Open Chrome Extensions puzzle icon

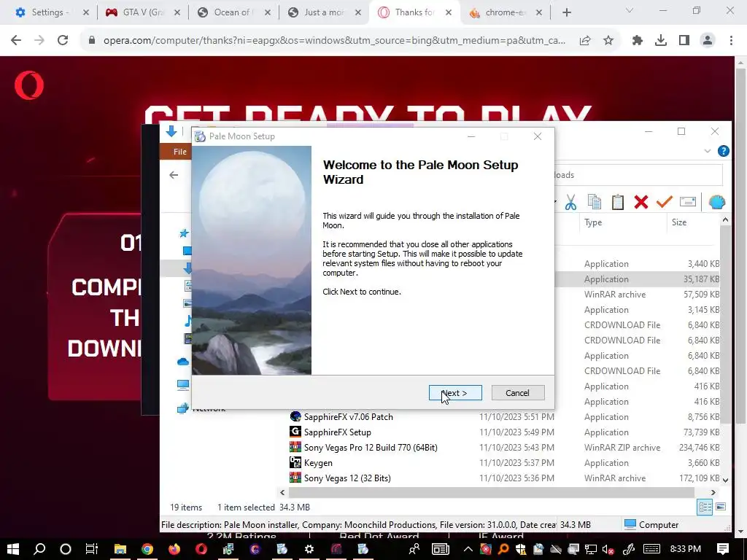point(637,41)
